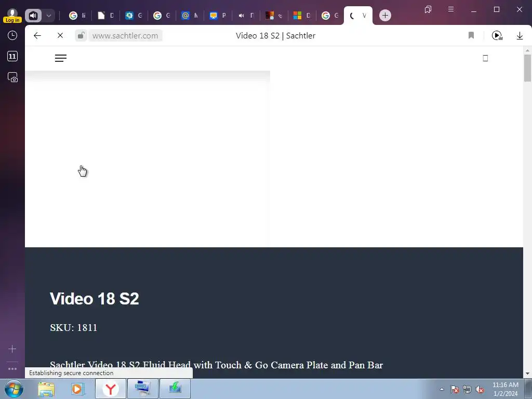Viewport: 532px width, 399px height.
Task: Click the Yandex Browser taskbar icon
Action: click(111, 389)
